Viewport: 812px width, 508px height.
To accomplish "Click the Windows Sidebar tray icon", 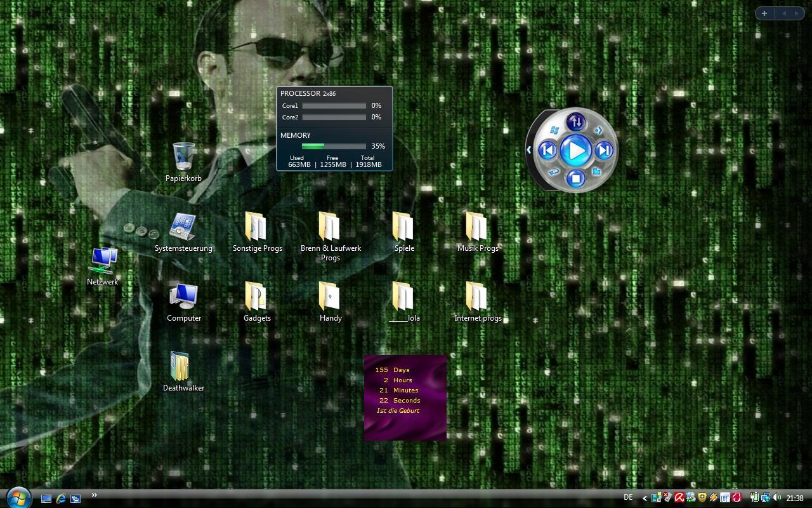I will 657,498.
